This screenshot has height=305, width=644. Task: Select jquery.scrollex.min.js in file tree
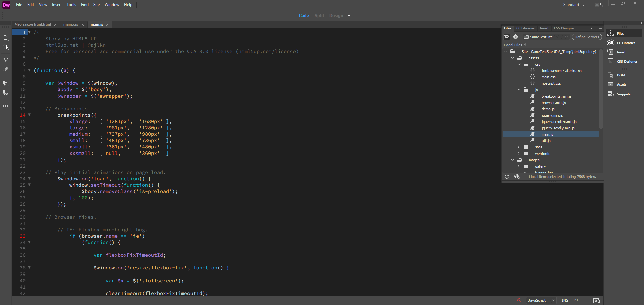coord(559,122)
